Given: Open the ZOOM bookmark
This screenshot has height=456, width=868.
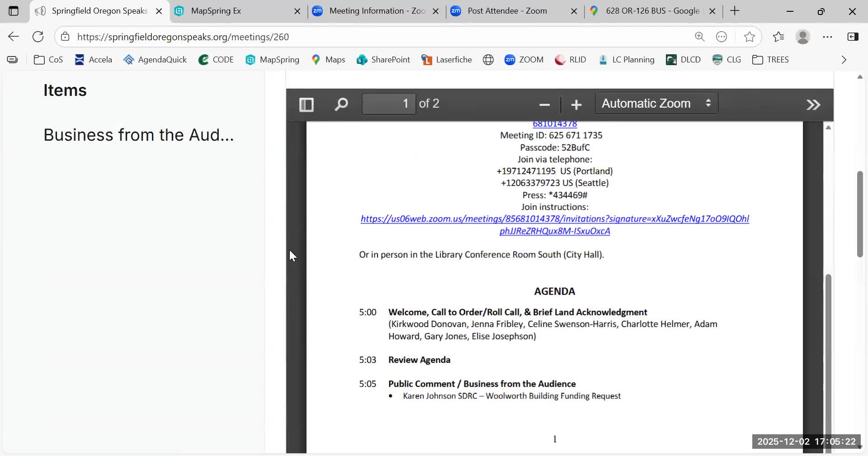Looking at the screenshot, I should (524, 60).
